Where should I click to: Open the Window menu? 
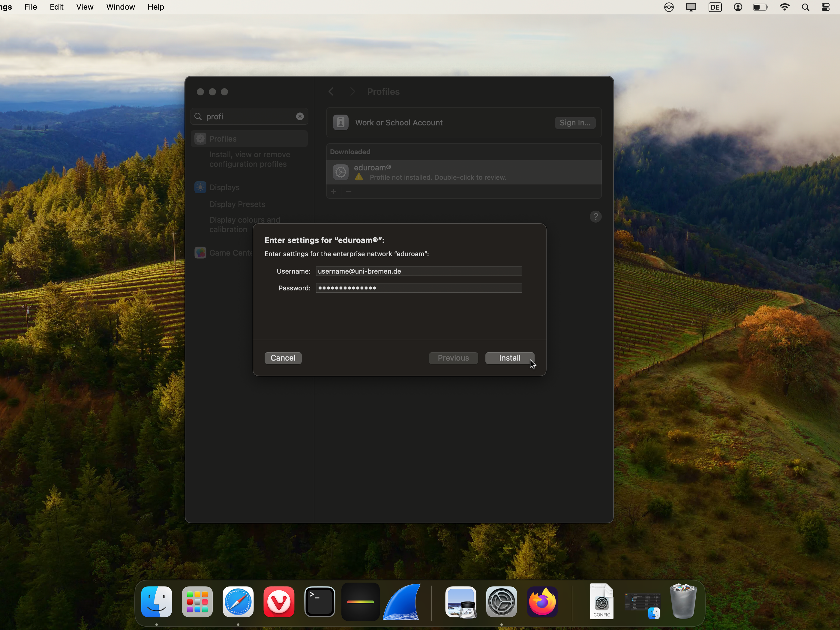pos(120,7)
